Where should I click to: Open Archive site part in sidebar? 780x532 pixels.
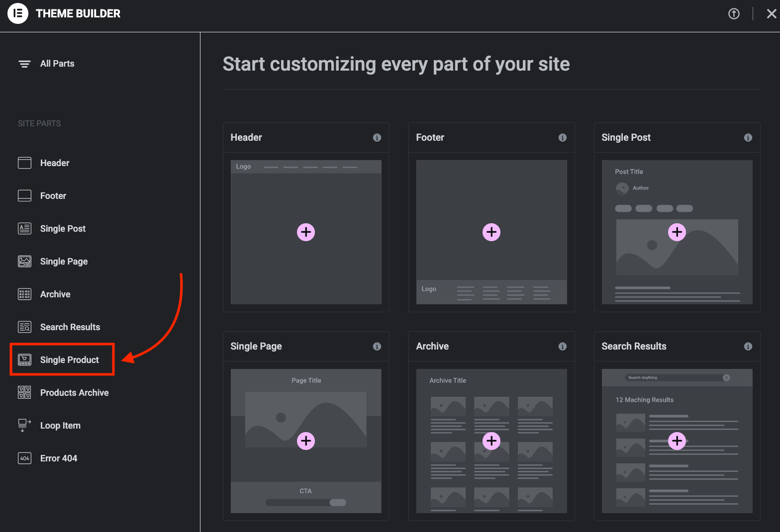55,294
